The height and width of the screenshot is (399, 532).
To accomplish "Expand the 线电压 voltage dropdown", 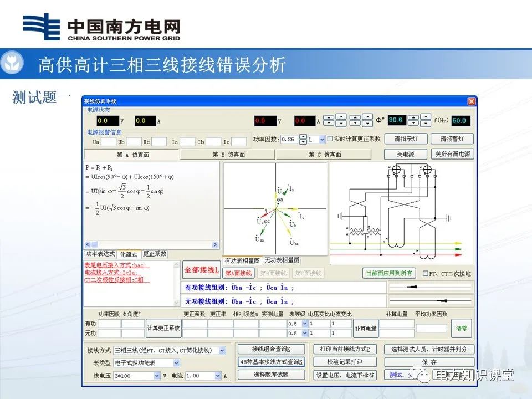I will pos(157,375).
